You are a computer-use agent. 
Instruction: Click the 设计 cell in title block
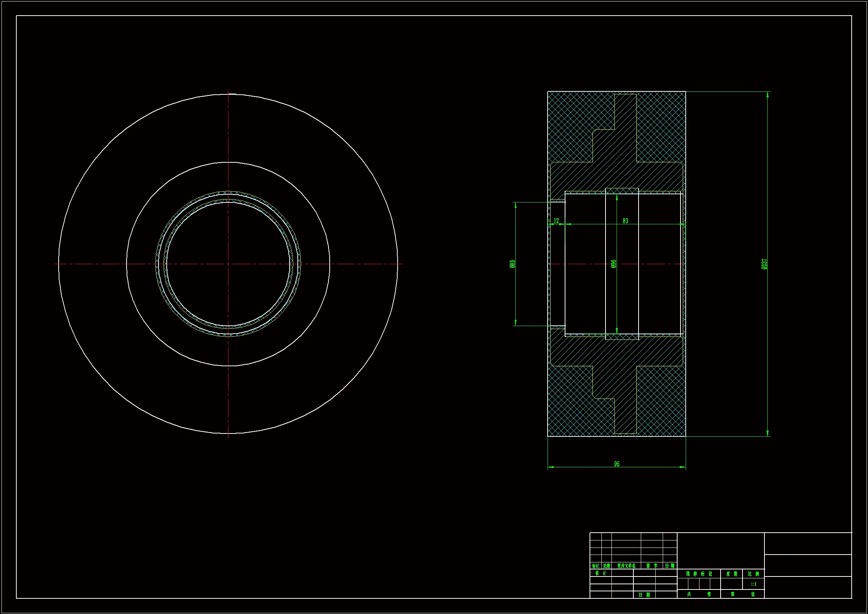[600, 573]
